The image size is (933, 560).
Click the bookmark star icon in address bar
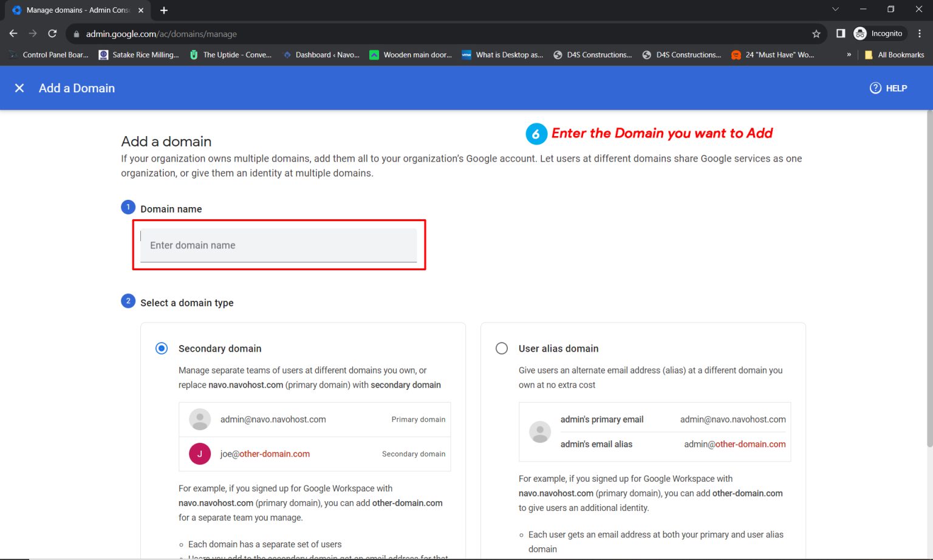pyautogui.click(x=816, y=33)
